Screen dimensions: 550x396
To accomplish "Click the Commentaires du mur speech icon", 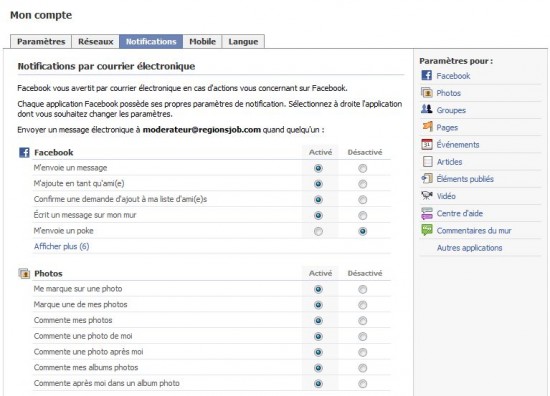I will tap(427, 230).
